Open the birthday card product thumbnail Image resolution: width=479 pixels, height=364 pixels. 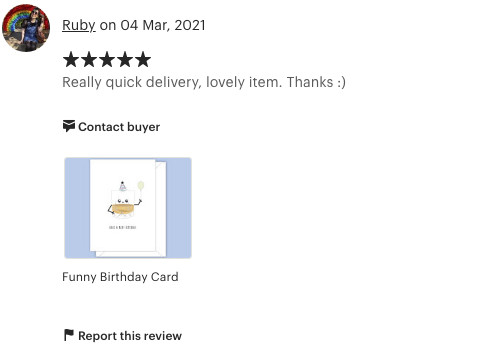tap(128, 208)
